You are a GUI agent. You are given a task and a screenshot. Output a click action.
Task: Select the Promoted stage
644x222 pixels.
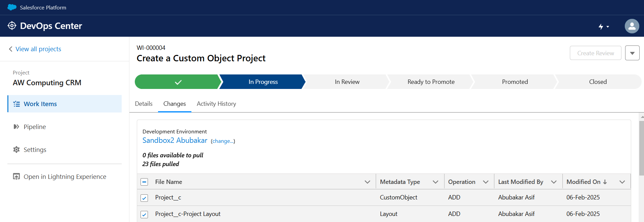tap(515, 82)
